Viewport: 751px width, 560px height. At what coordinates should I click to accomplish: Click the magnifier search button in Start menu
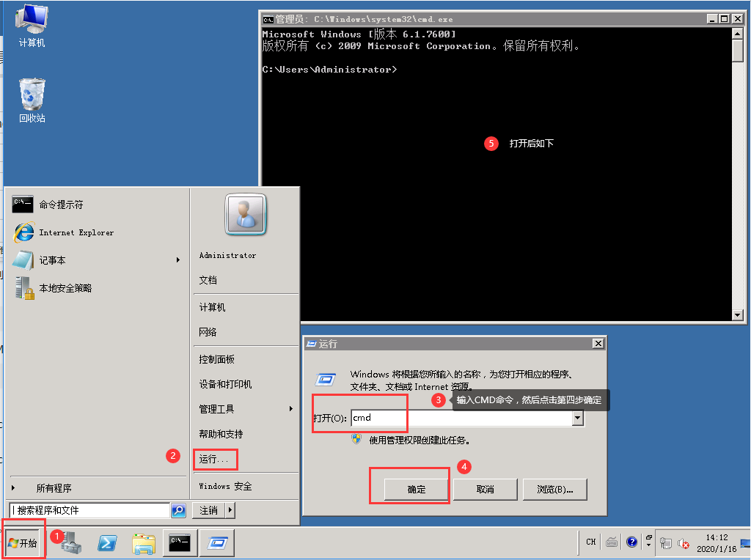click(178, 510)
